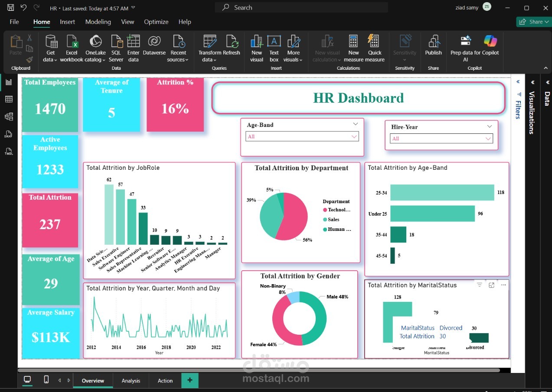
Task: Switch to desktop layout view
Action: [x=27, y=380]
